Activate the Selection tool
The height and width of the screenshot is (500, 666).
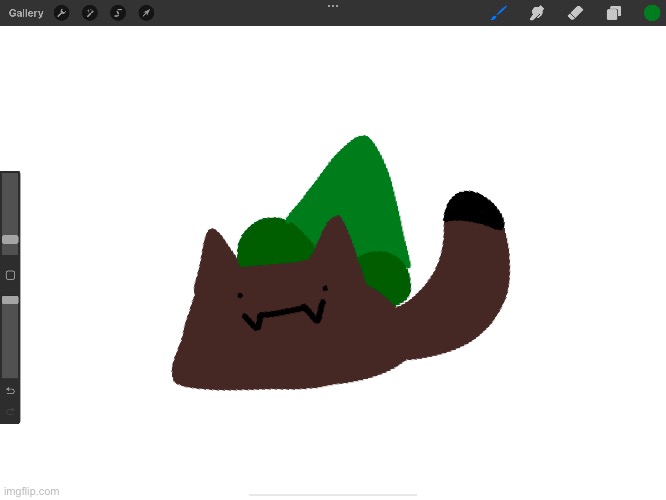[x=118, y=13]
